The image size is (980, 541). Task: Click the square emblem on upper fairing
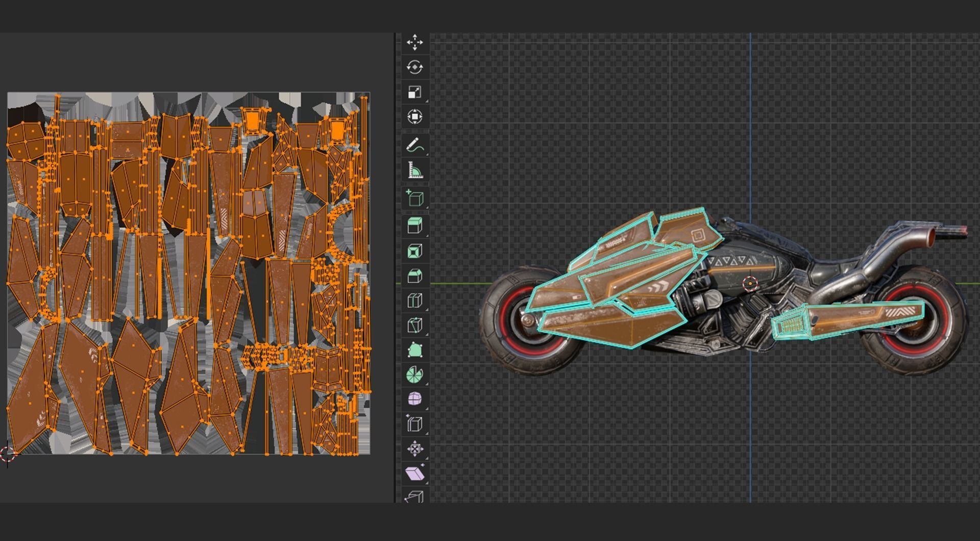[698, 235]
